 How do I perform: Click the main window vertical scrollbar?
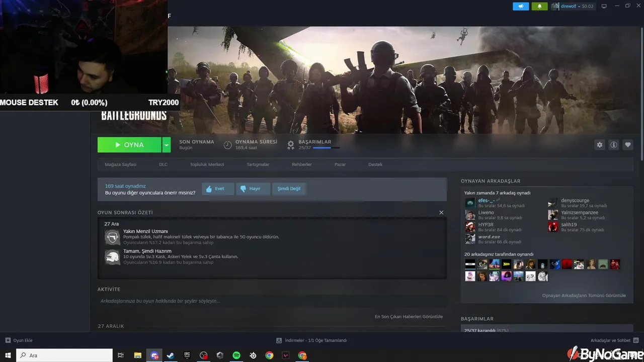pyautogui.click(x=641, y=93)
